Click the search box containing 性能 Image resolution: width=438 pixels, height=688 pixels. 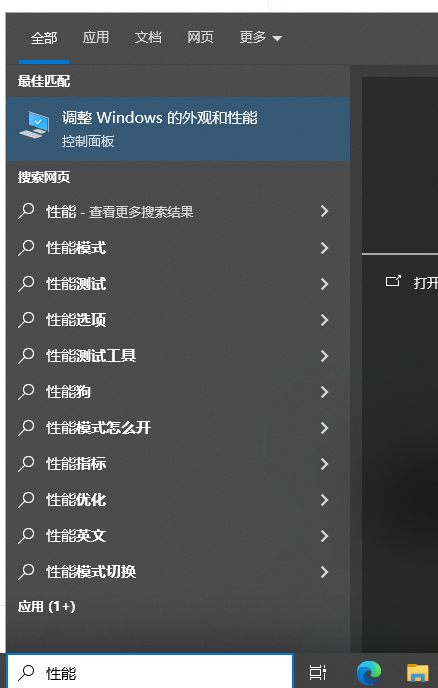point(150,672)
